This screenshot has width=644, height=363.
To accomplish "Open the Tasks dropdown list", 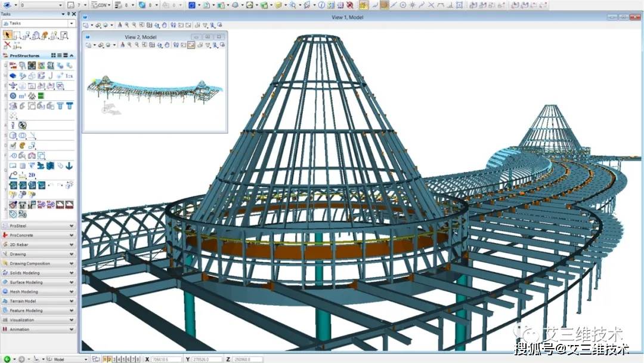I will pos(72,23).
